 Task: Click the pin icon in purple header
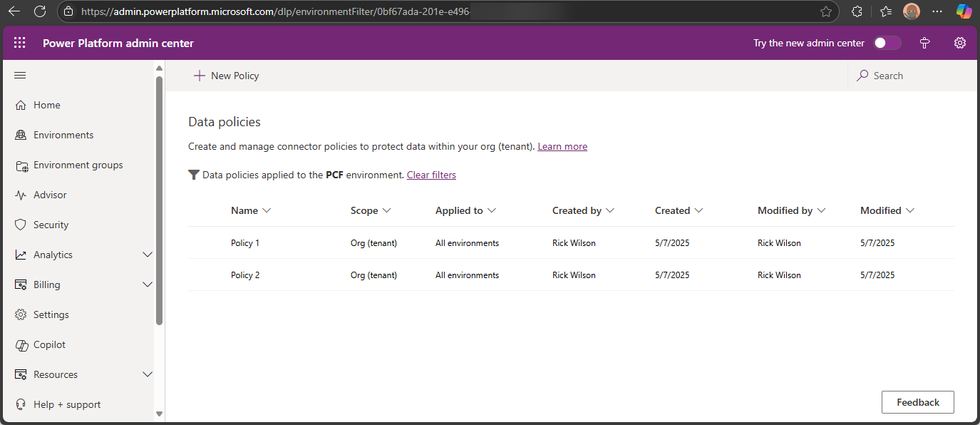point(925,43)
